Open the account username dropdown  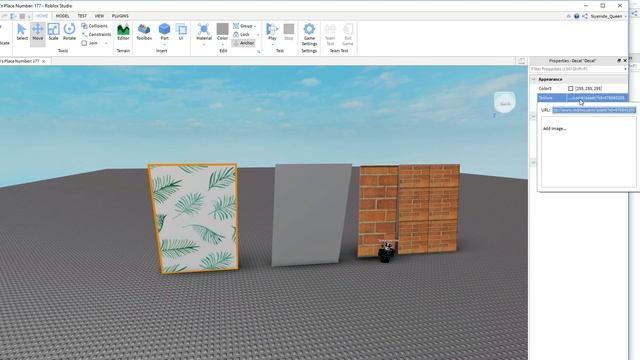point(609,16)
